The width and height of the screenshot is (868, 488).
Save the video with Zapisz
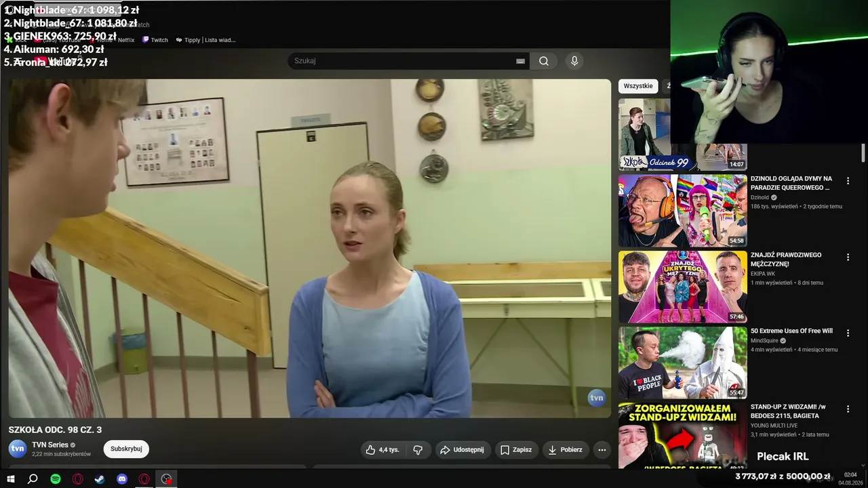click(516, 449)
